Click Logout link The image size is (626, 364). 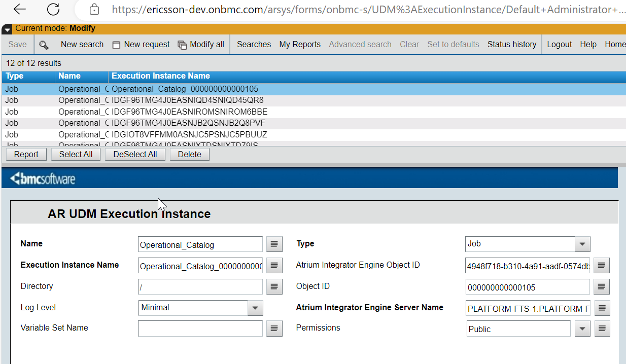560,45
